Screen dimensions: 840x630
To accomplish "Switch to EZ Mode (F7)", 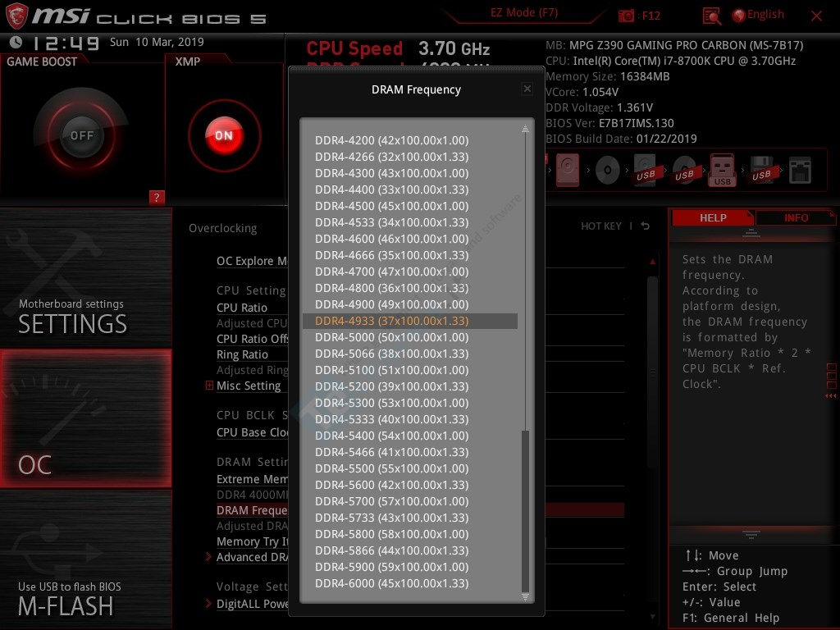I will click(525, 13).
